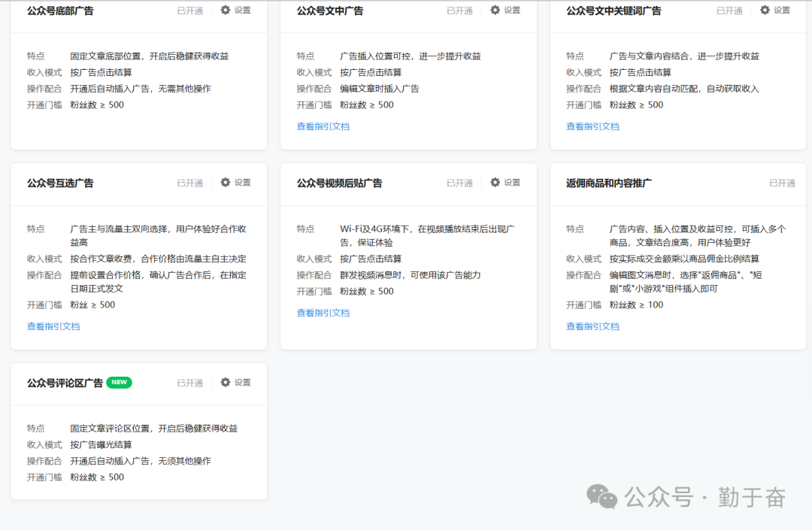Viewport: 812px width, 530px height.
Task: Open settings gear for 公众号文中广告
Action: [493, 11]
